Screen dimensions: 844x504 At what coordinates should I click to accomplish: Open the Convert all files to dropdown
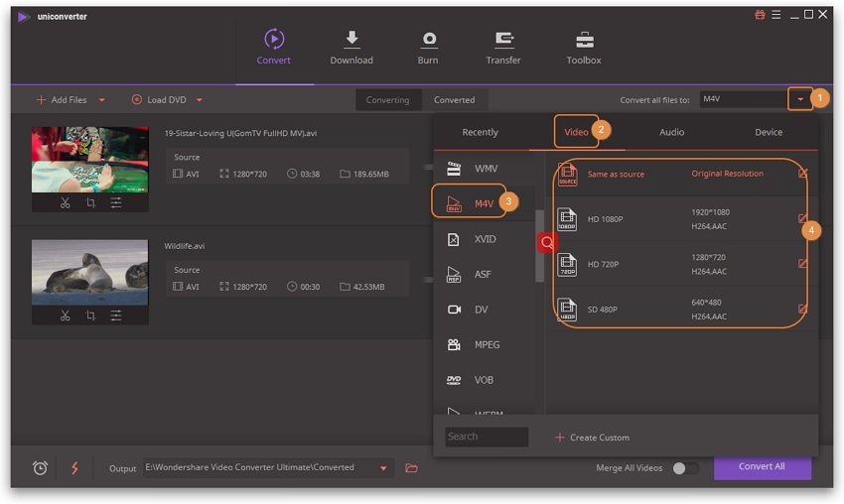pyautogui.click(x=800, y=99)
